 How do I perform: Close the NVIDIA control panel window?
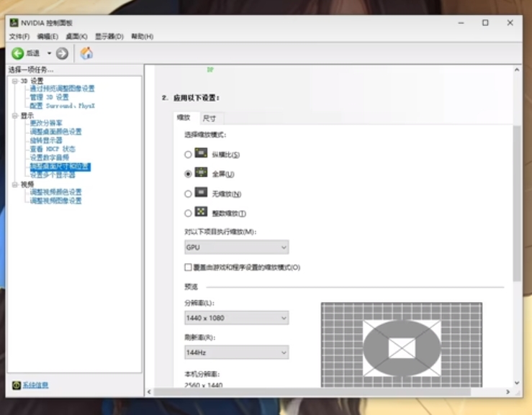510,23
